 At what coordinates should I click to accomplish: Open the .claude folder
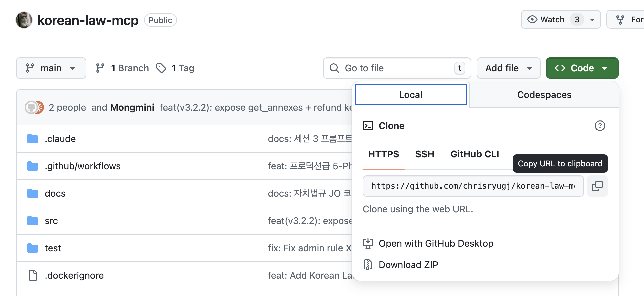[x=60, y=139]
